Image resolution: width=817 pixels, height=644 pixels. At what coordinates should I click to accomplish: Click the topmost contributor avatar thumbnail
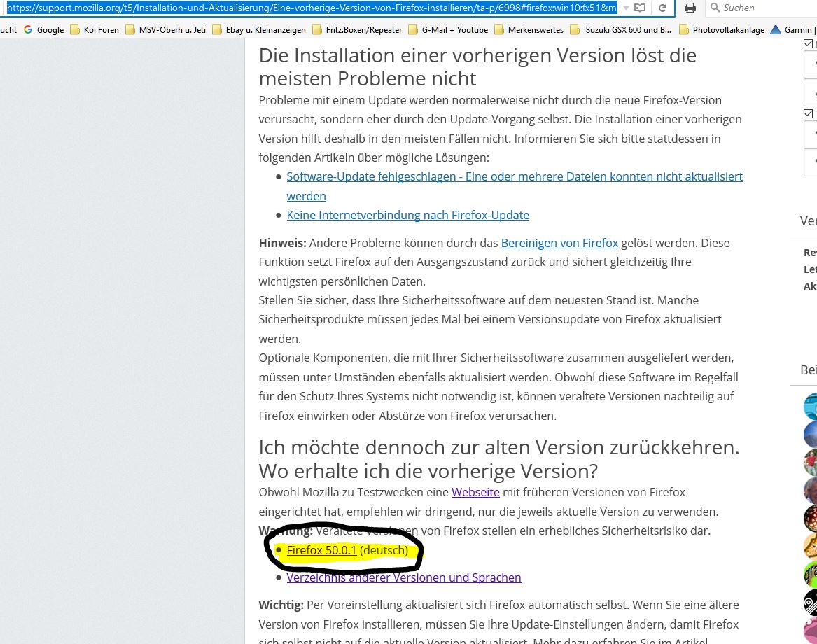coord(810,406)
